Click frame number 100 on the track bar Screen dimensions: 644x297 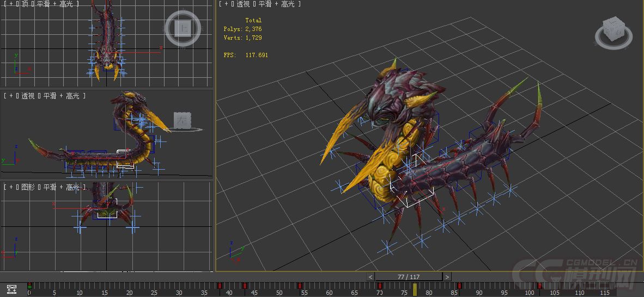pos(530,293)
